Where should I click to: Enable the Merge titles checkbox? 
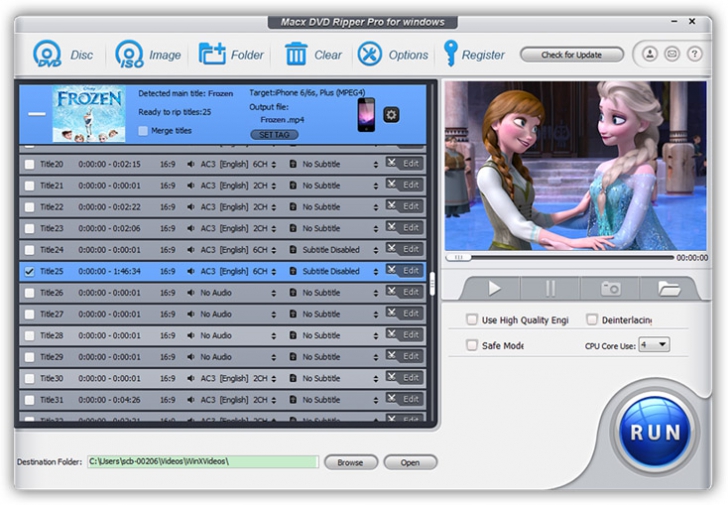point(143,131)
